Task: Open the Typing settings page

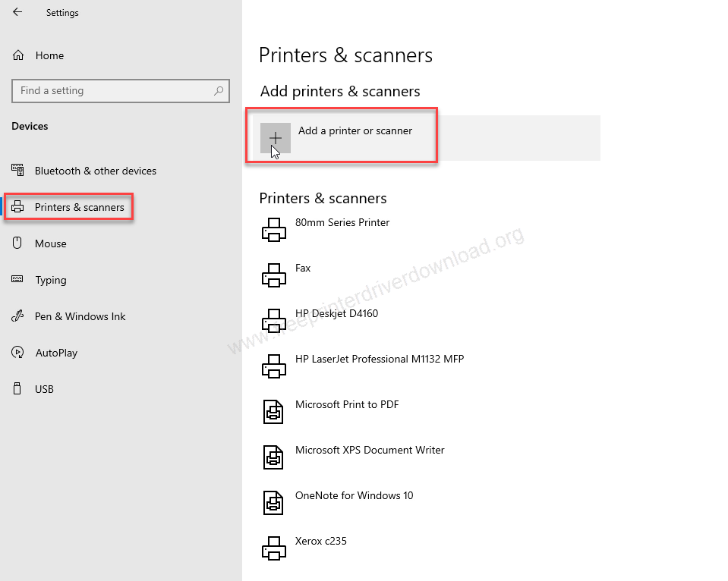Action: point(50,280)
